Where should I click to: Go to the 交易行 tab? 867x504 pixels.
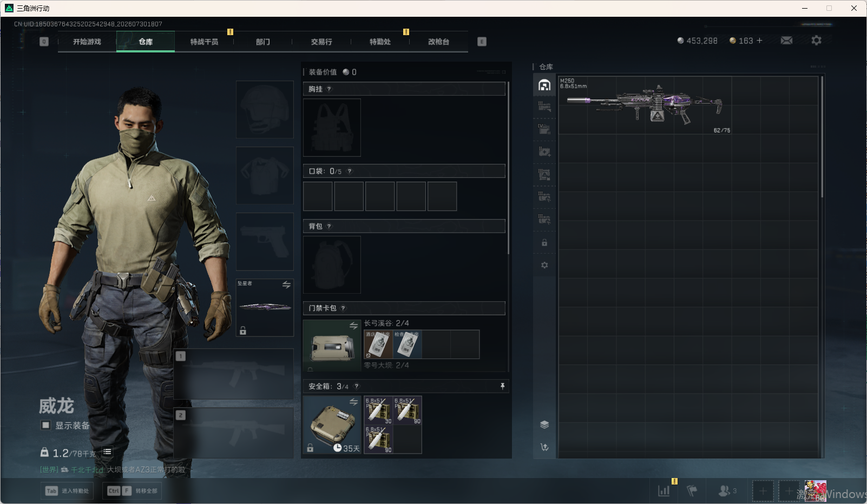pos(321,42)
